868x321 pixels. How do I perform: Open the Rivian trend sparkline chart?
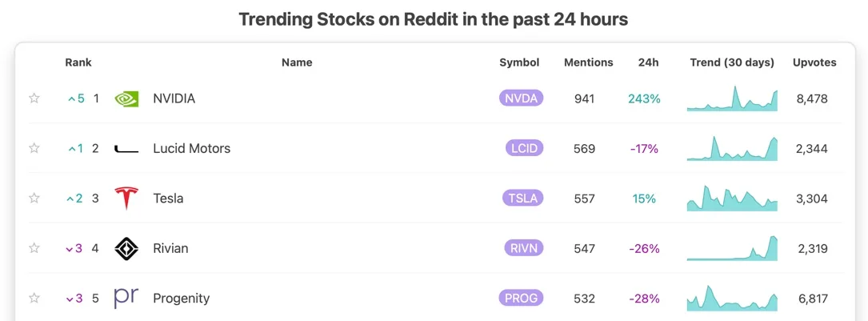(732, 248)
